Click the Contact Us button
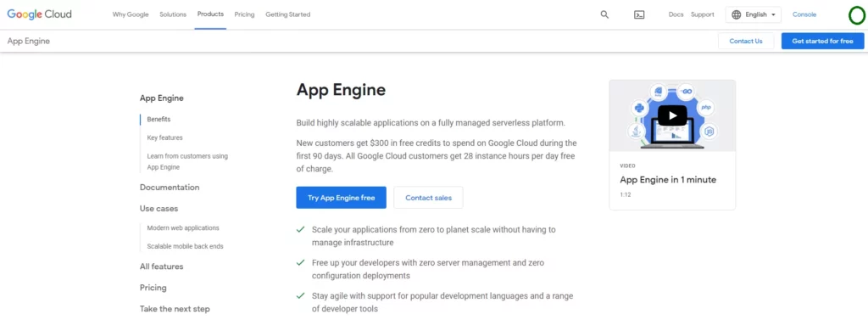Viewport: 868px width, 331px height. point(746,41)
